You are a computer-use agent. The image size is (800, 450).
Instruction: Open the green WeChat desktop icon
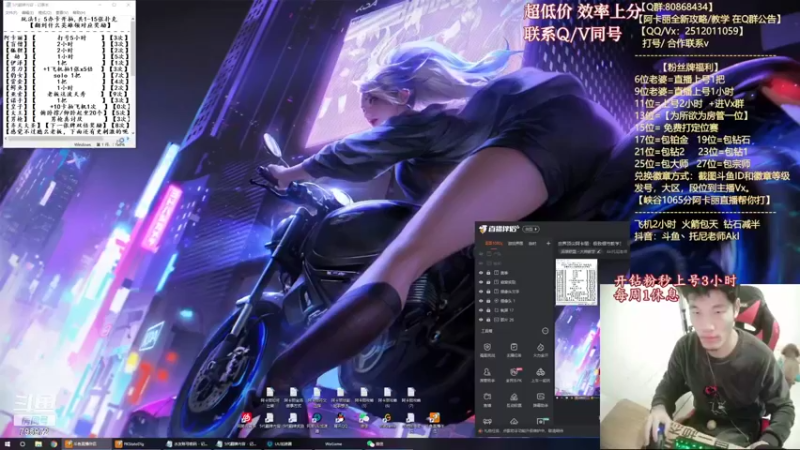click(364, 418)
